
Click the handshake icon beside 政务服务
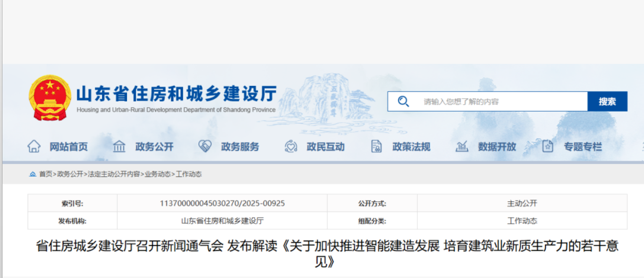[x=205, y=146]
